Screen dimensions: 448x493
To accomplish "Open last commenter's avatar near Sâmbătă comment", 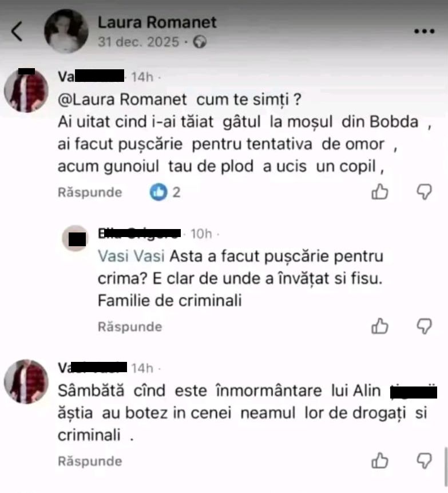I will point(26,381).
